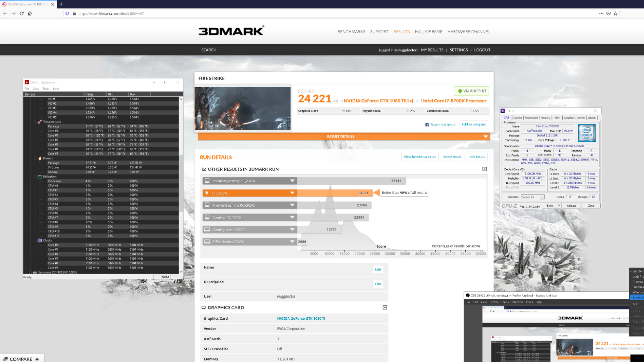Click Add to compare
Viewport: 644px width, 362px height.
474,124
